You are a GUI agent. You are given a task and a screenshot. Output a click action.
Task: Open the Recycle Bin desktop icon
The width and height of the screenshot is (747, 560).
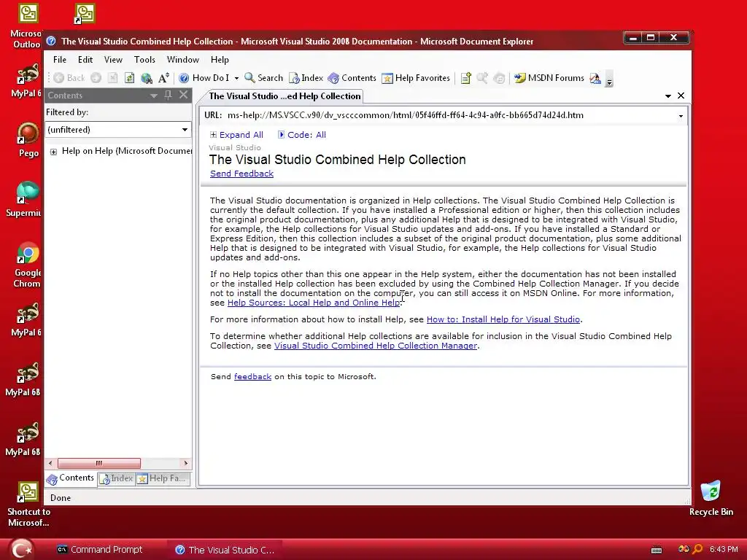coord(711,499)
